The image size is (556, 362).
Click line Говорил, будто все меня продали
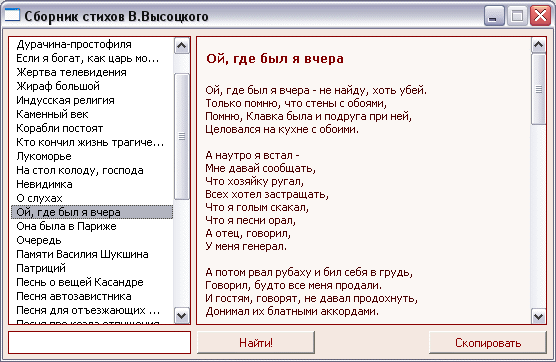point(294,285)
